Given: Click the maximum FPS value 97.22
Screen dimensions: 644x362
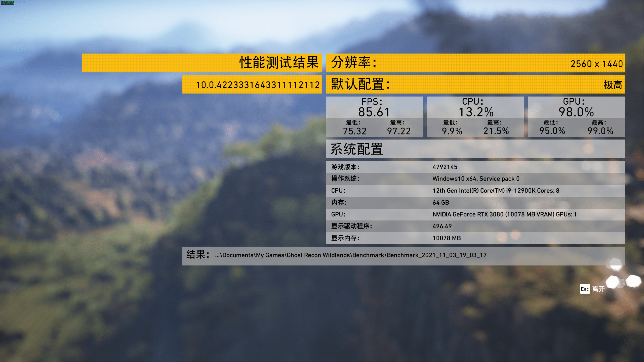Looking at the screenshot, I should [398, 130].
